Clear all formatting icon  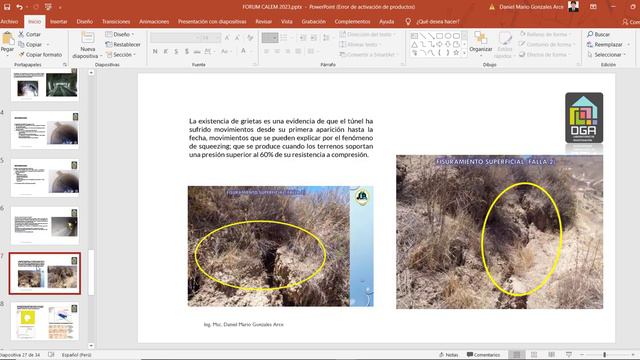coord(250,38)
